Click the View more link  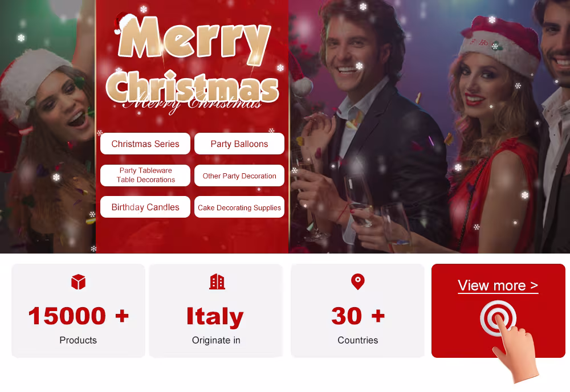498,285
